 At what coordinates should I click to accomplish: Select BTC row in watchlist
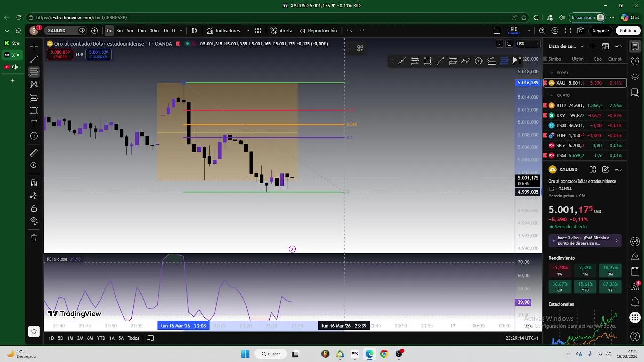(585, 106)
